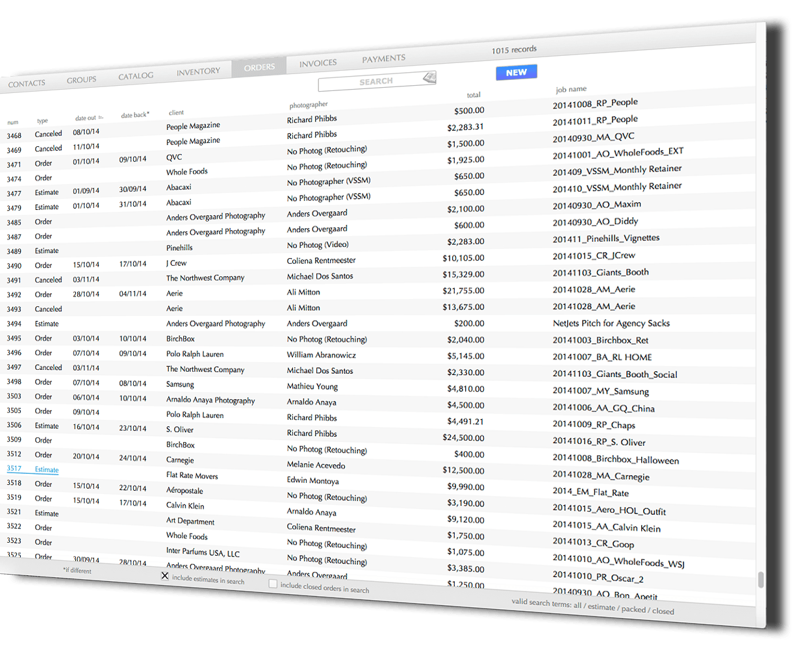This screenshot has width=812, height=650.
Task: Click the client column header
Action: tap(176, 112)
